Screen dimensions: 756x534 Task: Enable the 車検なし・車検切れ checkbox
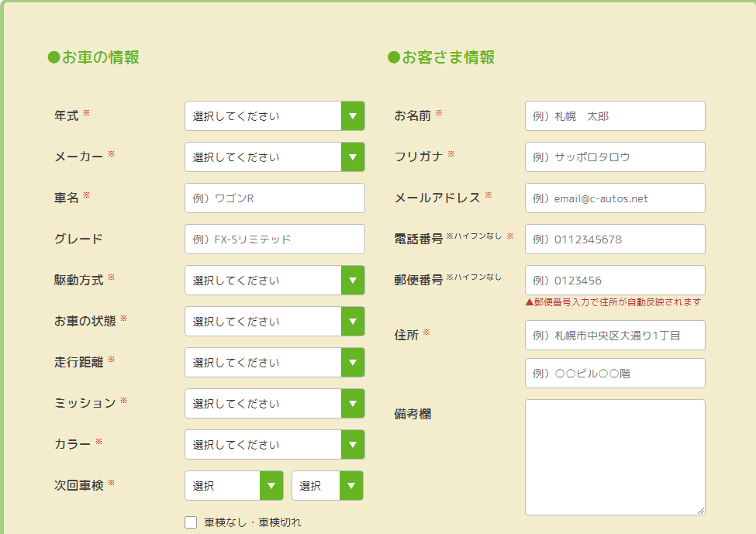[190, 522]
